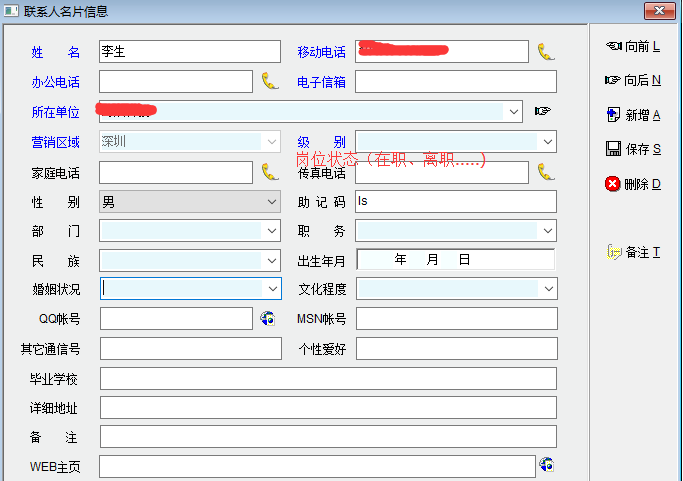Click the pointing hand icon beside 所在单位
The image size is (683, 481).
click(x=543, y=111)
